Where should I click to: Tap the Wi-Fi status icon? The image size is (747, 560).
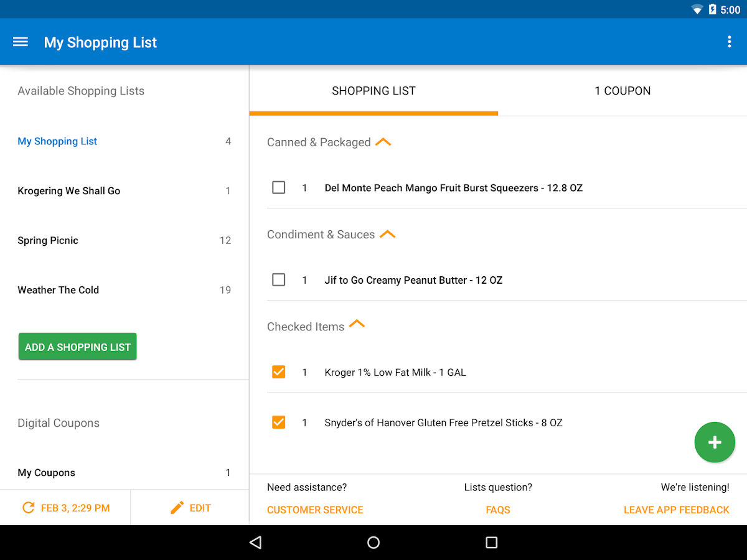(x=697, y=9)
